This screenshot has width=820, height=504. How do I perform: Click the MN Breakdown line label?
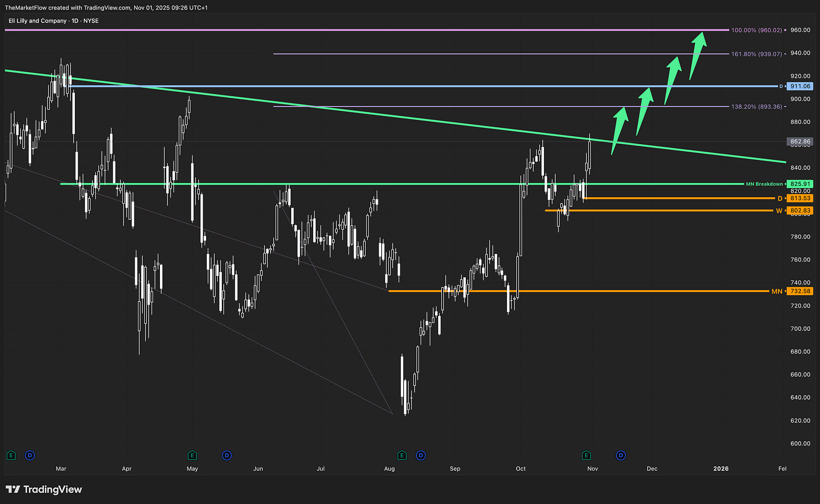pos(764,184)
